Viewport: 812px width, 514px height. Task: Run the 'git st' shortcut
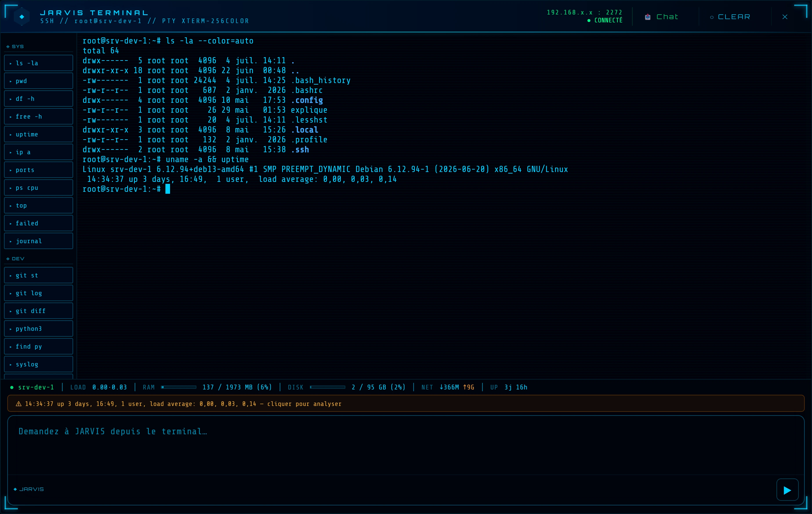tap(38, 275)
